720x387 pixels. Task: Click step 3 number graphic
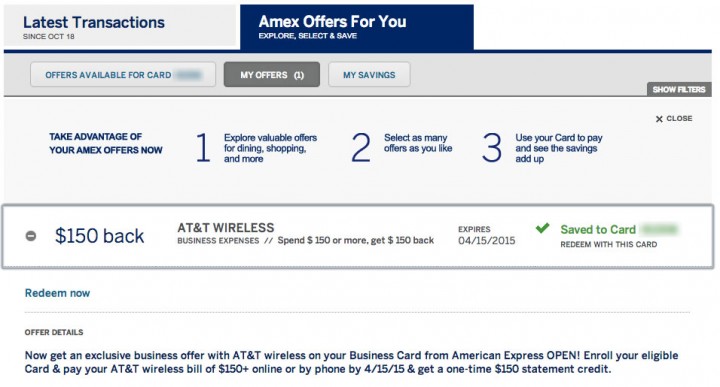pyautogui.click(x=492, y=147)
